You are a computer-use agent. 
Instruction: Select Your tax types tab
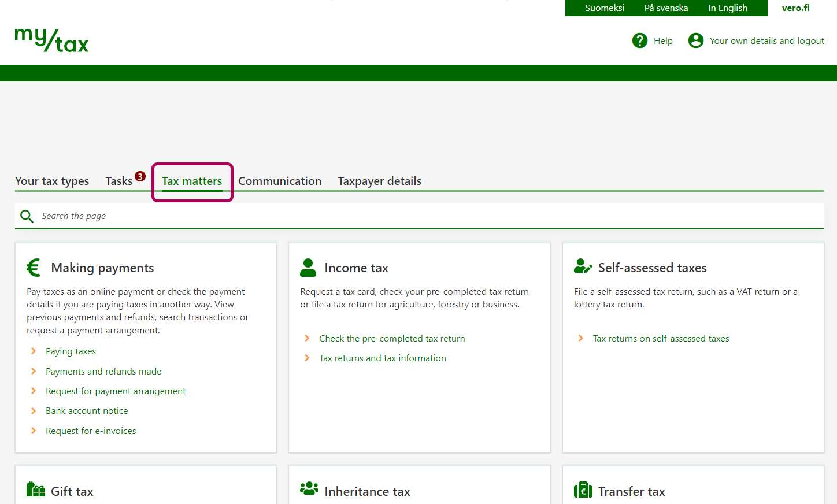tap(52, 181)
